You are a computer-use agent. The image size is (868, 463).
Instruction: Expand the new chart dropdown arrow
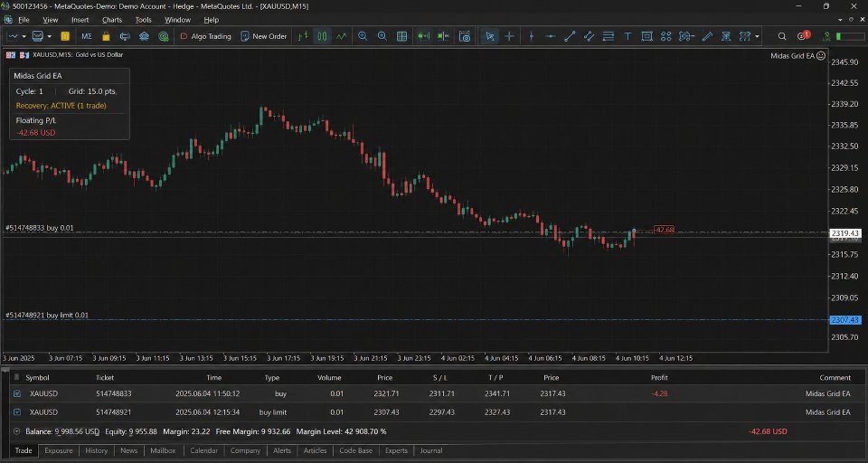coord(24,36)
